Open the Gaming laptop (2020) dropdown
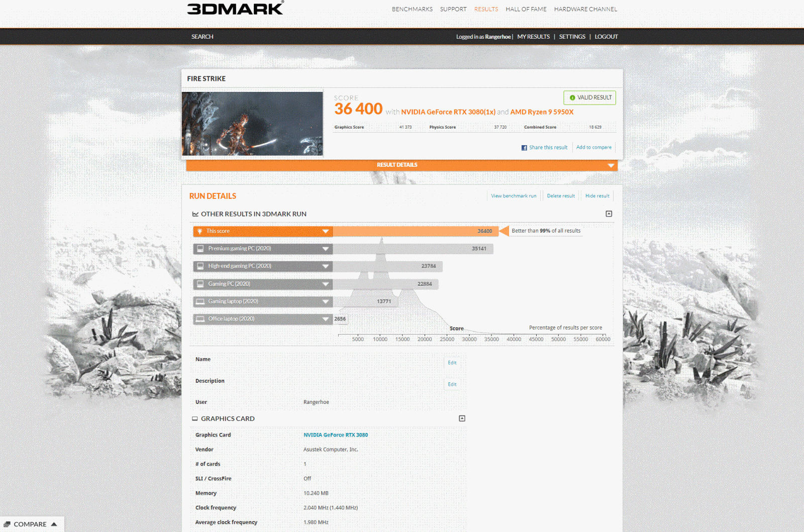Viewport: 804px width, 532px height. [x=263, y=301]
